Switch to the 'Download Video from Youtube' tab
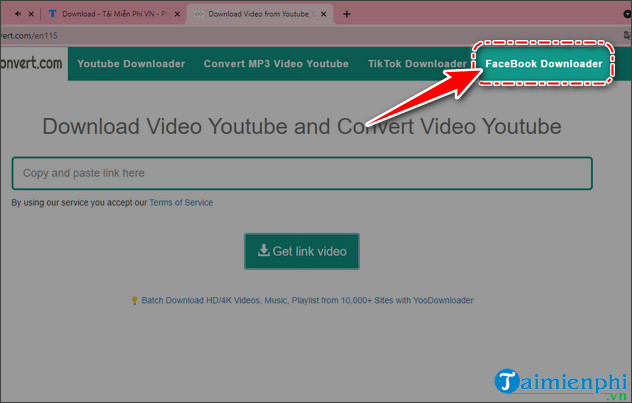 point(259,14)
